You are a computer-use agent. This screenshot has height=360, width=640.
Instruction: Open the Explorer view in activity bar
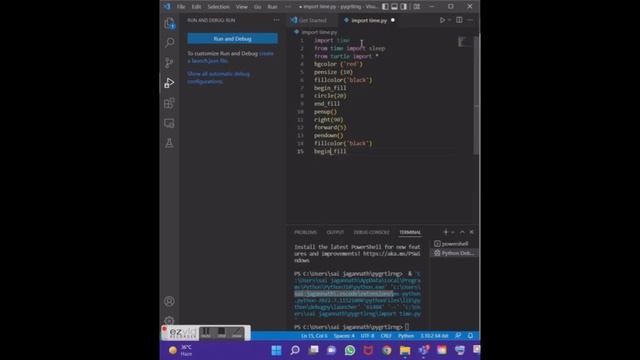(169, 23)
